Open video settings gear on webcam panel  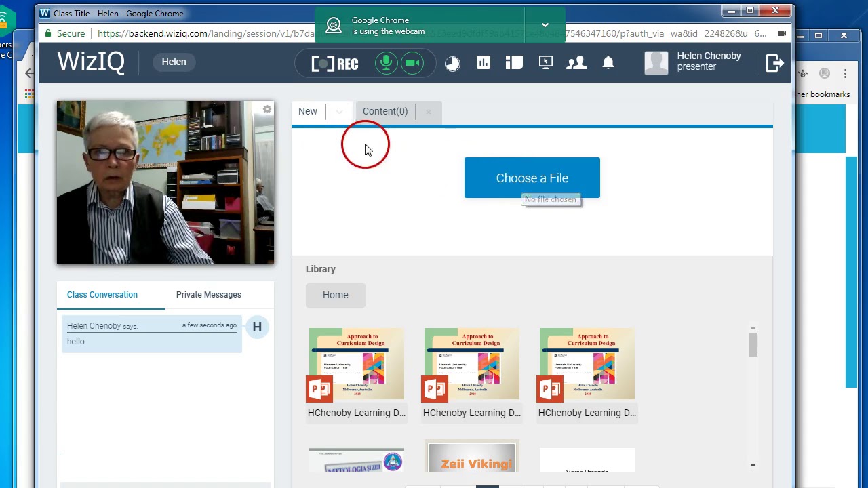click(x=267, y=109)
